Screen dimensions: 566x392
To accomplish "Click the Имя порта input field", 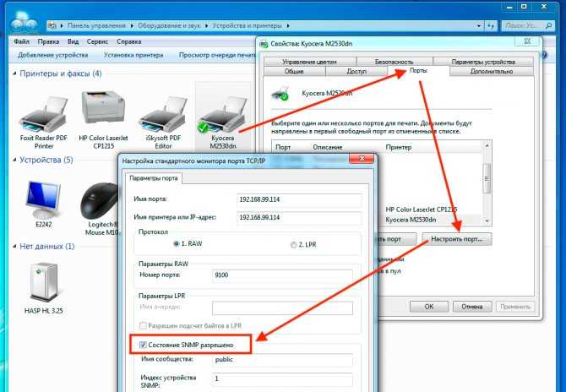I will coord(299,199).
